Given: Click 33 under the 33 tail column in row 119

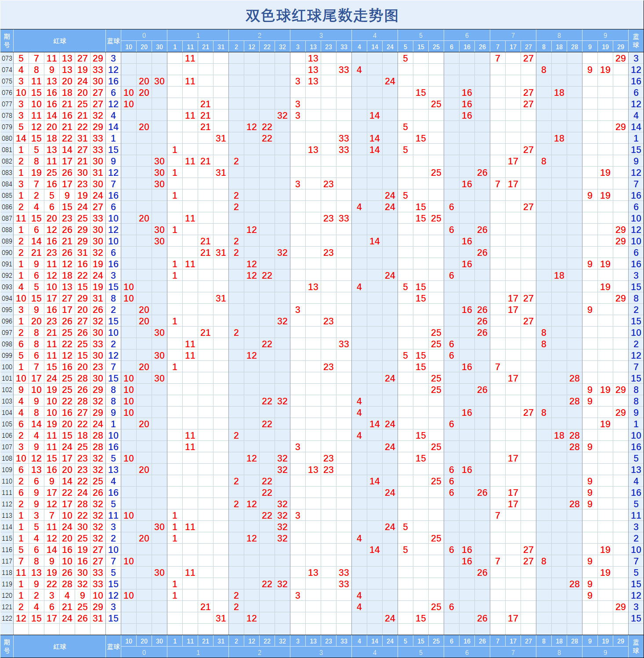Looking at the screenshot, I should [x=344, y=584].
